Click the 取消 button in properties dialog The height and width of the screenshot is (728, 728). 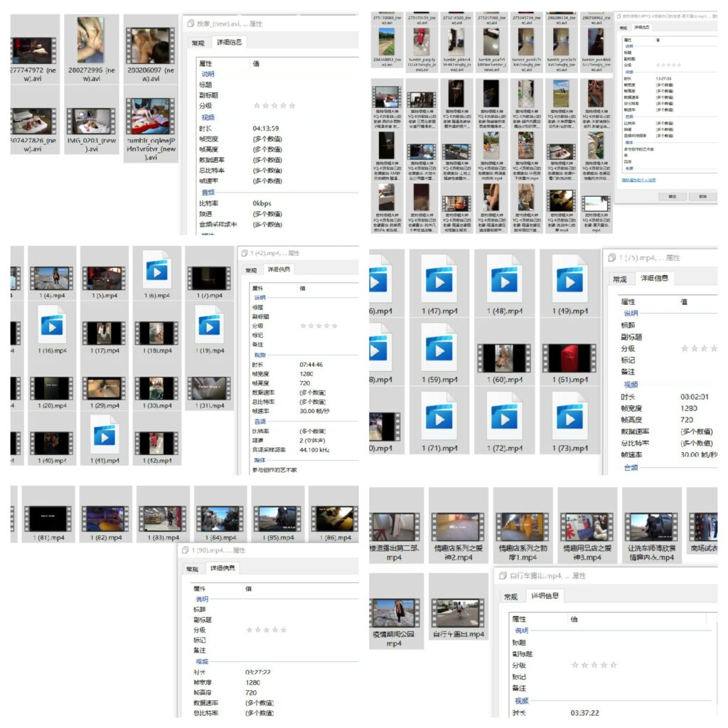(702, 196)
